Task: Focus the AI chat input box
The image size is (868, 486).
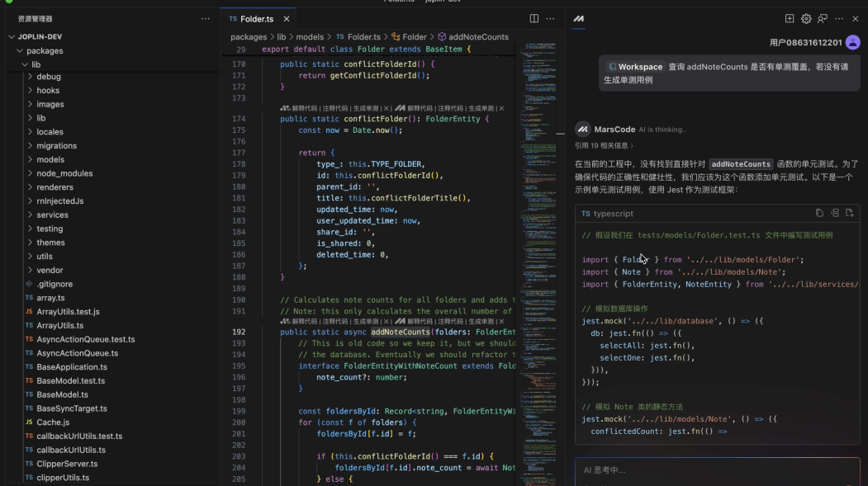Action: point(717,470)
